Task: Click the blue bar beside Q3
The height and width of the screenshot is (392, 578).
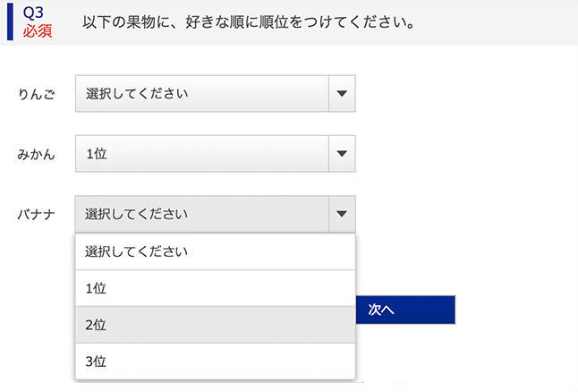Action: pos(10,21)
